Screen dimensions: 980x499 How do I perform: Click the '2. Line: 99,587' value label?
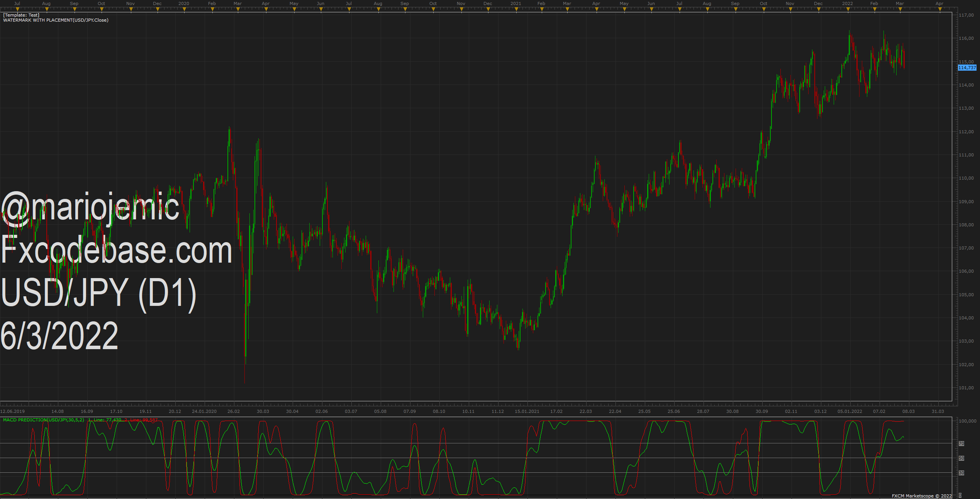[141, 420]
